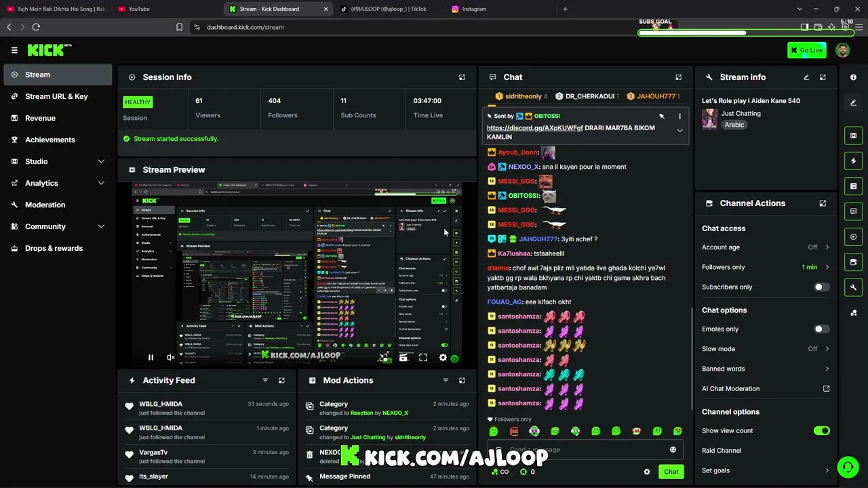Viewport: 868px width, 488px height.
Task: Expand the Chat panel to fullscreen
Action: [678, 77]
